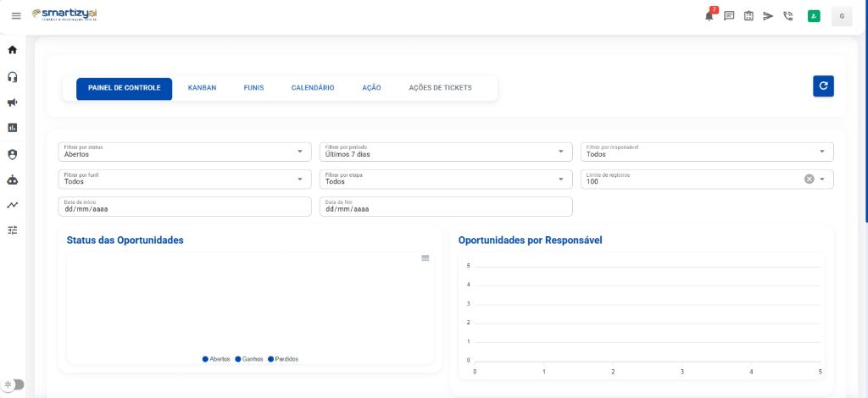
Task: Open the bar chart reports sidebar icon
Action: pyautogui.click(x=12, y=128)
